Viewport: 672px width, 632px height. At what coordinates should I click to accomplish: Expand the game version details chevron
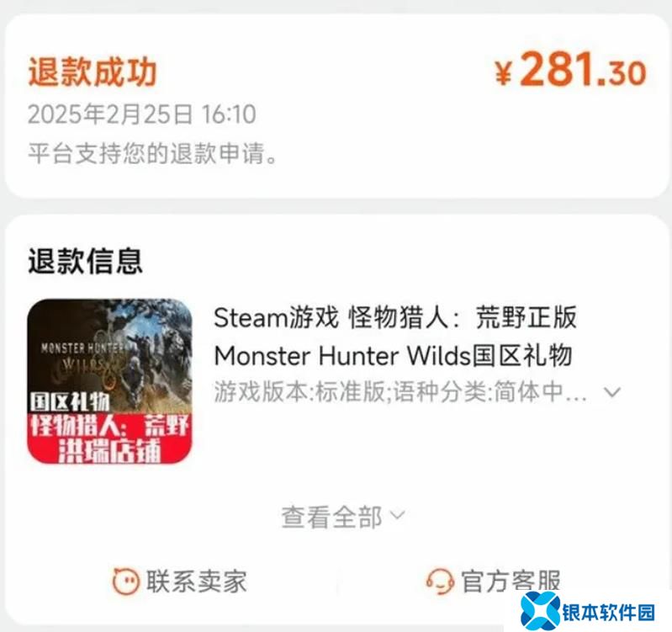coord(612,392)
